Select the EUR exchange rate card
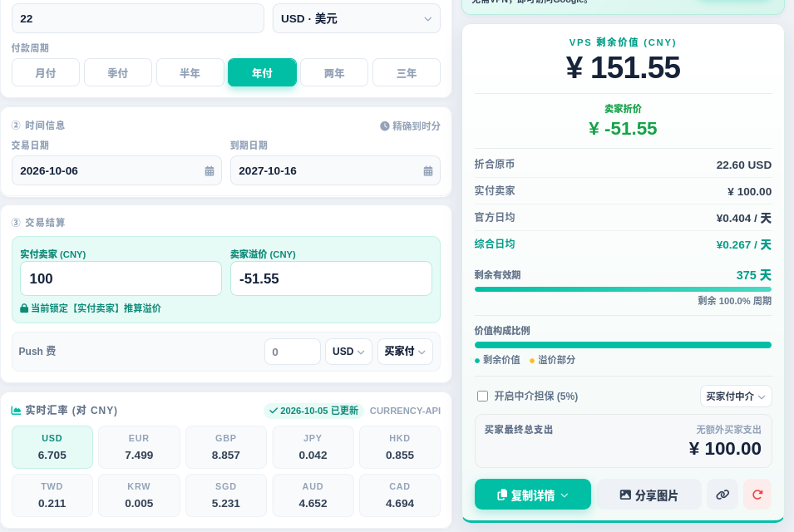Screen dimensions: 794x532 click(x=139, y=447)
